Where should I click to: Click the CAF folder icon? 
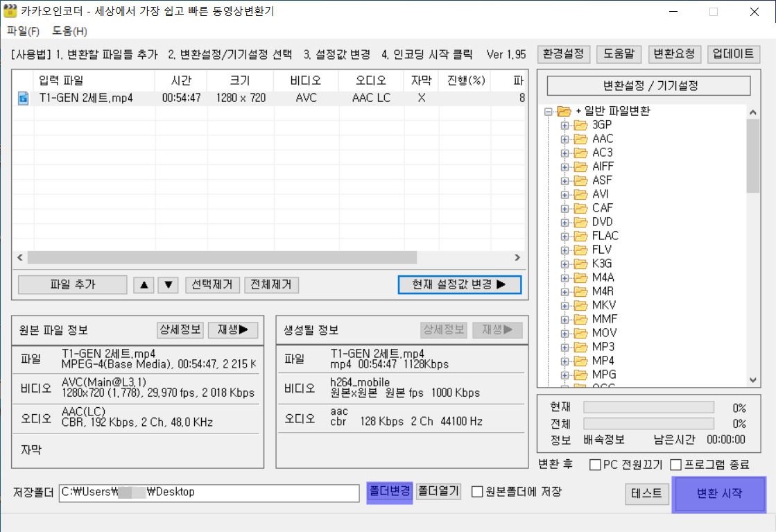point(580,208)
